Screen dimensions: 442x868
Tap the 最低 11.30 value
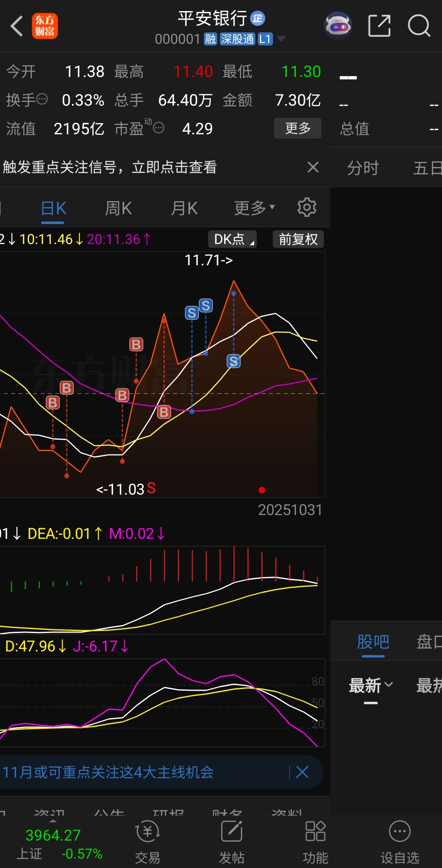[301, 72]
